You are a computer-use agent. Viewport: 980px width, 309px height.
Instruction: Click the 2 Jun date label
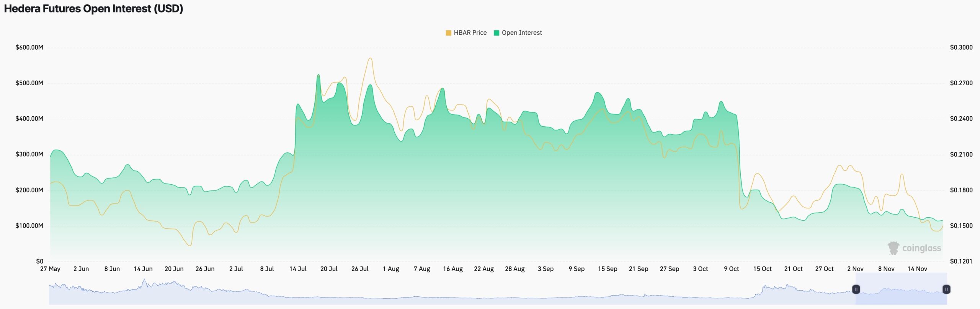point(81,269)
